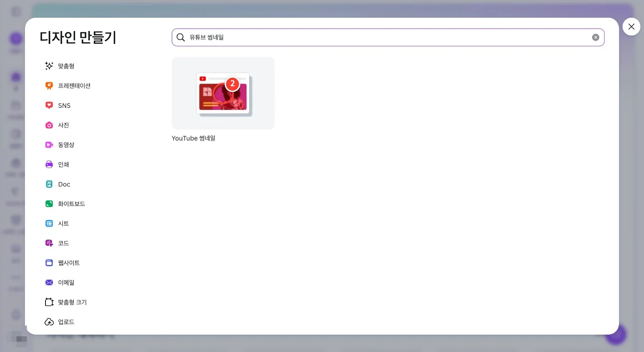The width and height of the screenshot is (644, 352).
Task: Click the 웹사이트 icon
Action: tap(49, 263)
